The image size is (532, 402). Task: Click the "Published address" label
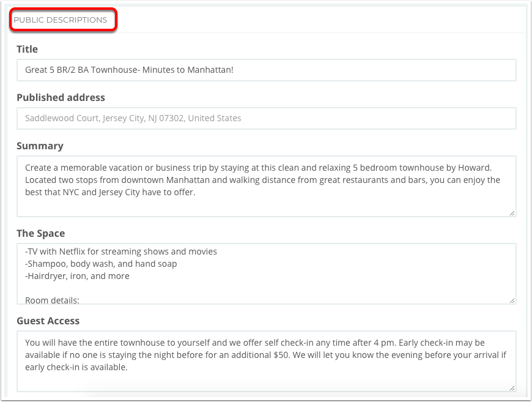tap(61, 97)
